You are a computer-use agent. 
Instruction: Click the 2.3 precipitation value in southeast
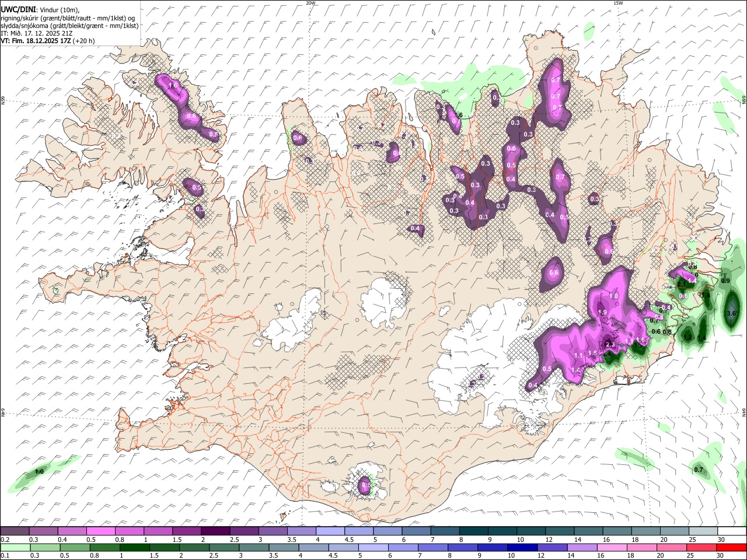click(x=610, y=344)
